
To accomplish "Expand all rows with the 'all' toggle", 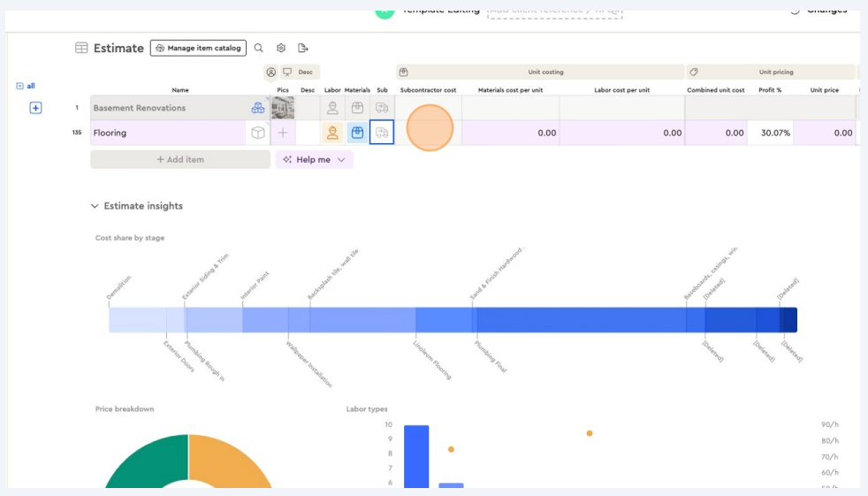I will tap(26, 86).
